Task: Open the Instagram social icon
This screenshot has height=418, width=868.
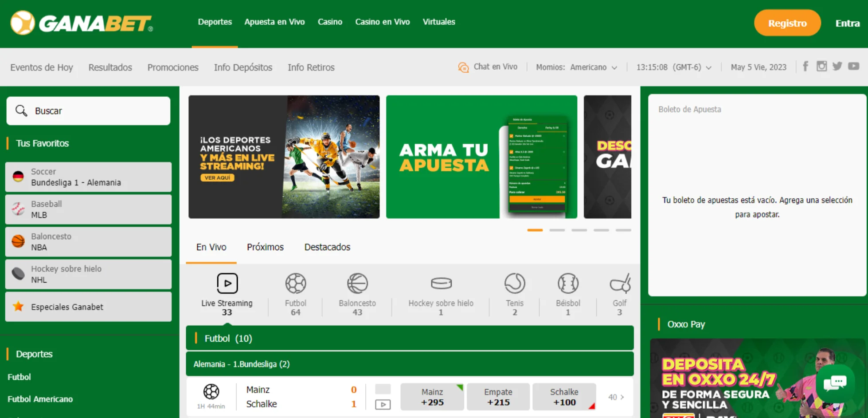Action: click(821, 67)
